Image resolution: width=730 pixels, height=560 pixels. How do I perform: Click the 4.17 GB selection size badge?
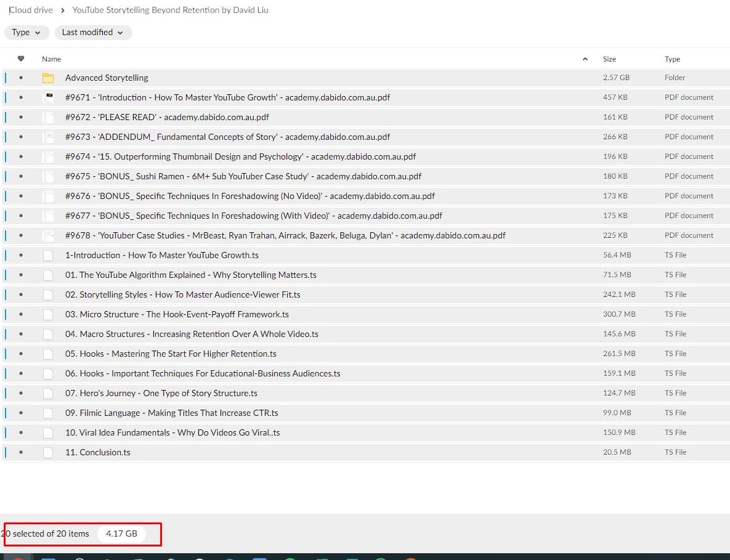pos(121,534)
